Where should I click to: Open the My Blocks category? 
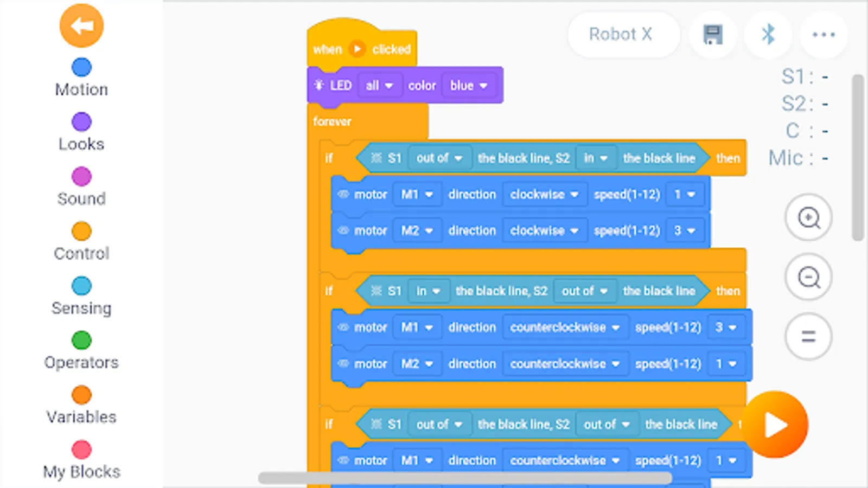click(81, 461)
